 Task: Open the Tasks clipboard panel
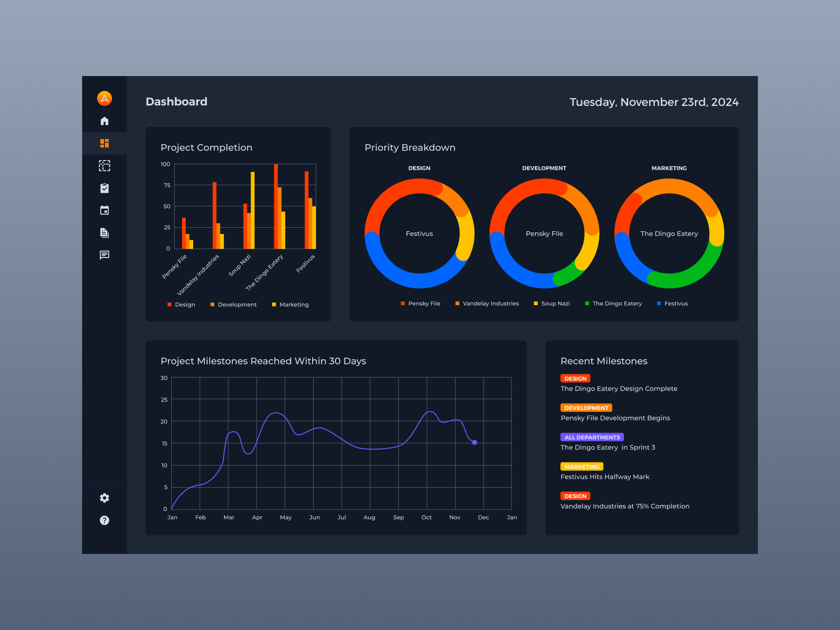point(105,188)
